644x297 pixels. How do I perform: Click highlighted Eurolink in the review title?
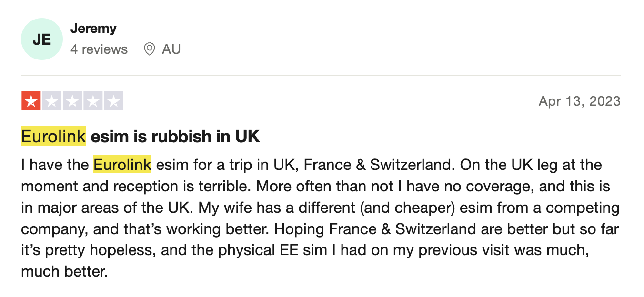(54, 137)
